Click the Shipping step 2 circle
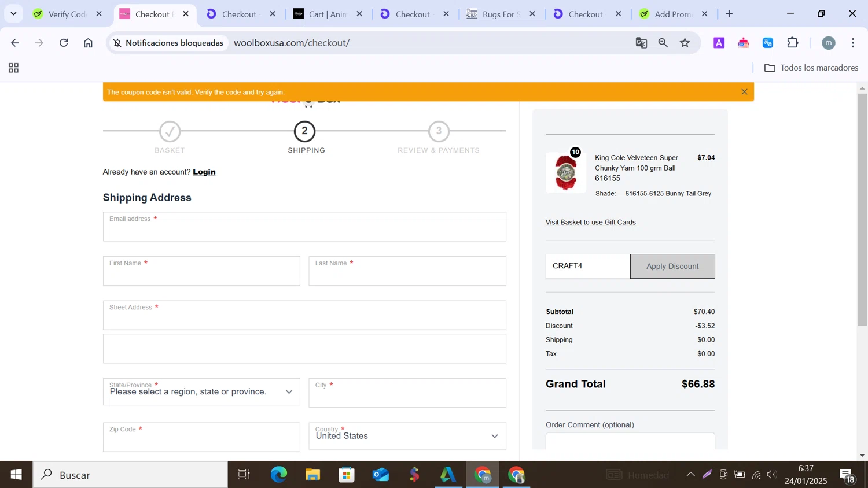The image size is (868, 488). [304, 131]
